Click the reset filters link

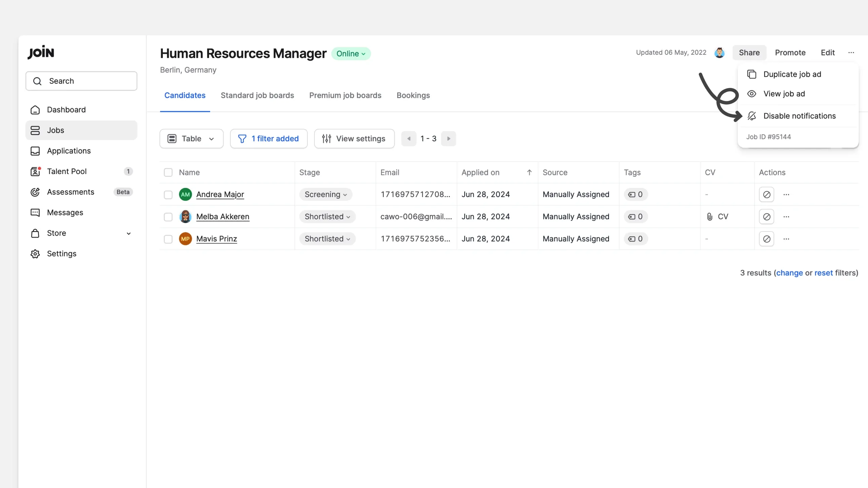coord(824,273)
